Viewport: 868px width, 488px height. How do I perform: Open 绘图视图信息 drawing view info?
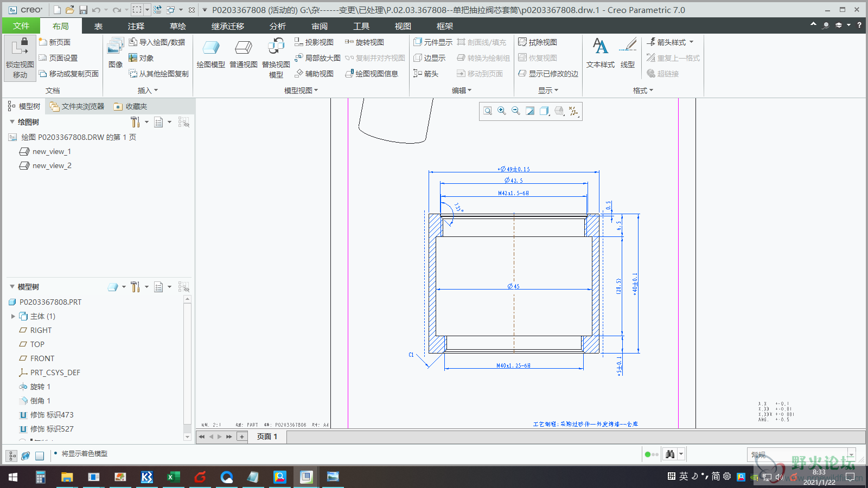click(x=372, y=73)
